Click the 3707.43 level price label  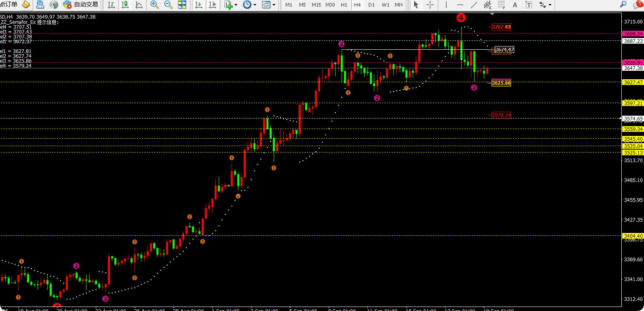501,27
